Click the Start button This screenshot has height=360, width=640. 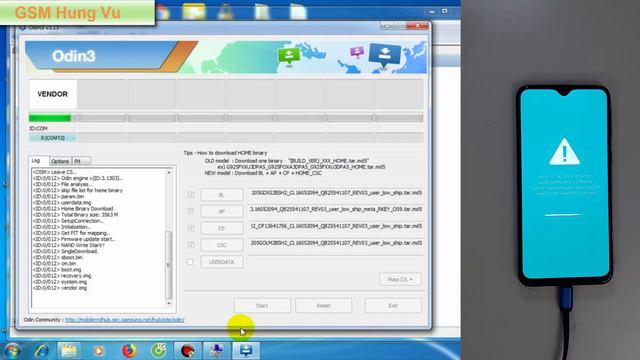tap(262, 305)
